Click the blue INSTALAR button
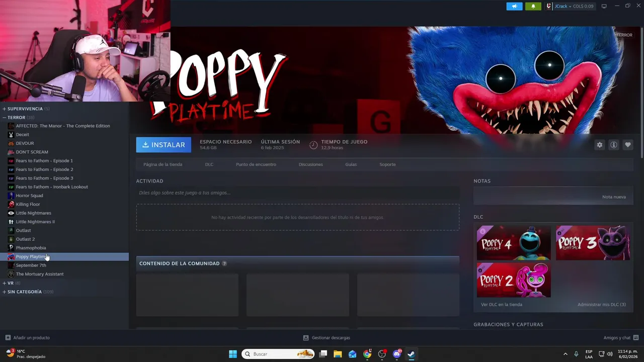This screenshot has height=362, width=644. coord(164,145)
